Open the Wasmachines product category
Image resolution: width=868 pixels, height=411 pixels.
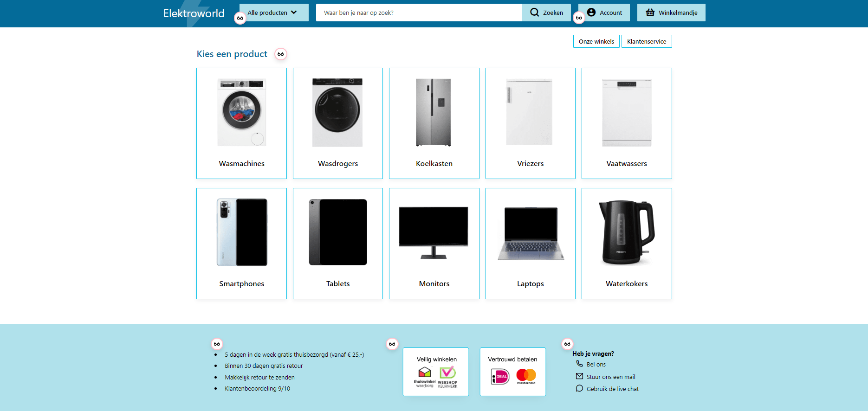click(x=241, y=123)
